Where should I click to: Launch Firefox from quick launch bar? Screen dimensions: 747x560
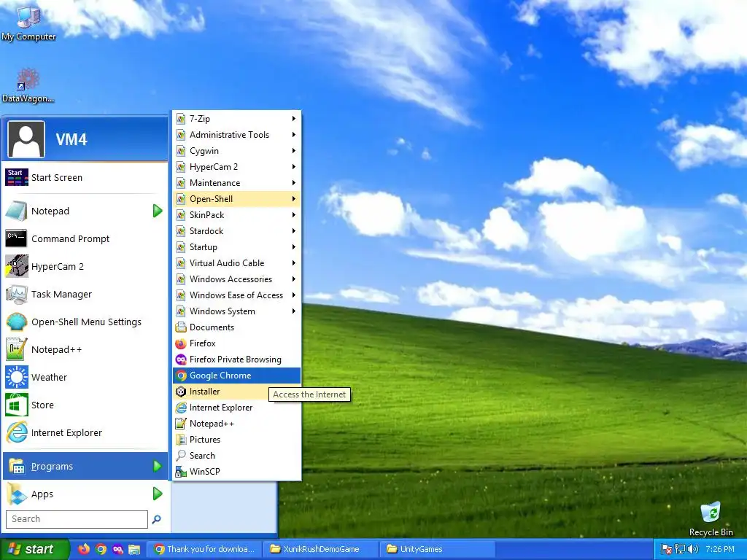click(84, 549)
